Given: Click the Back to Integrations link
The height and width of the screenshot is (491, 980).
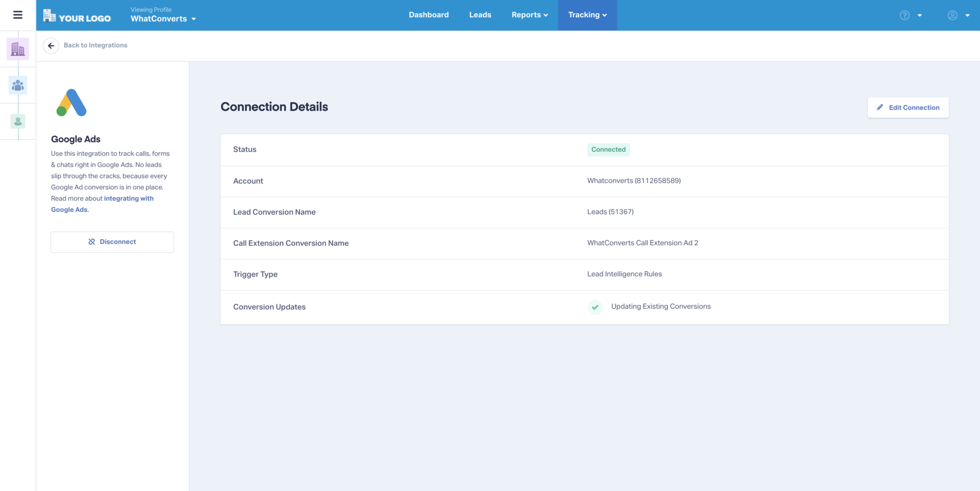Looking at the screenshot, I should click(x=95, y=45).
